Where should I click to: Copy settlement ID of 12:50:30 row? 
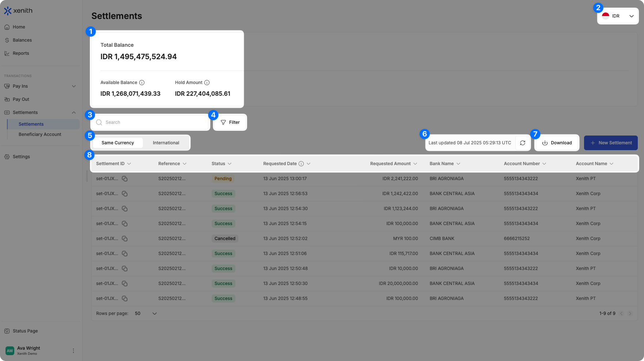[125, 284]
